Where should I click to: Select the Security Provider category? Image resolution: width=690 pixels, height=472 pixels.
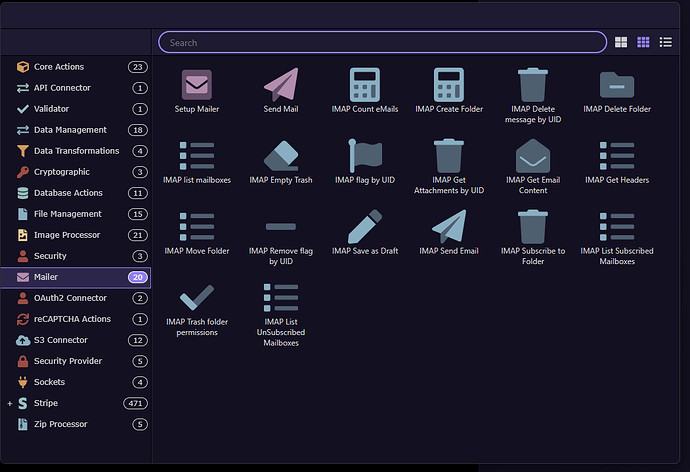(76, 361)
